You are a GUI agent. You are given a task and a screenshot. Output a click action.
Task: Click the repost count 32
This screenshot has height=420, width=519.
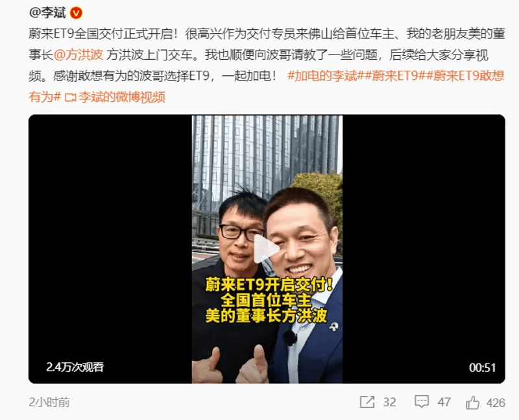coord(390,402)
